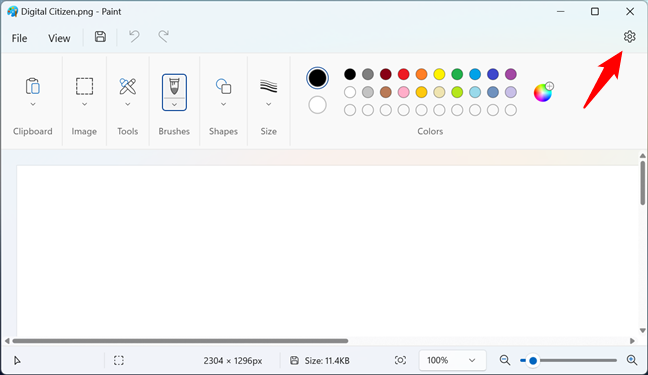The image size is (648, 375).
Task: Pick the dark gray palette color
Action: [x=368, y=74]
